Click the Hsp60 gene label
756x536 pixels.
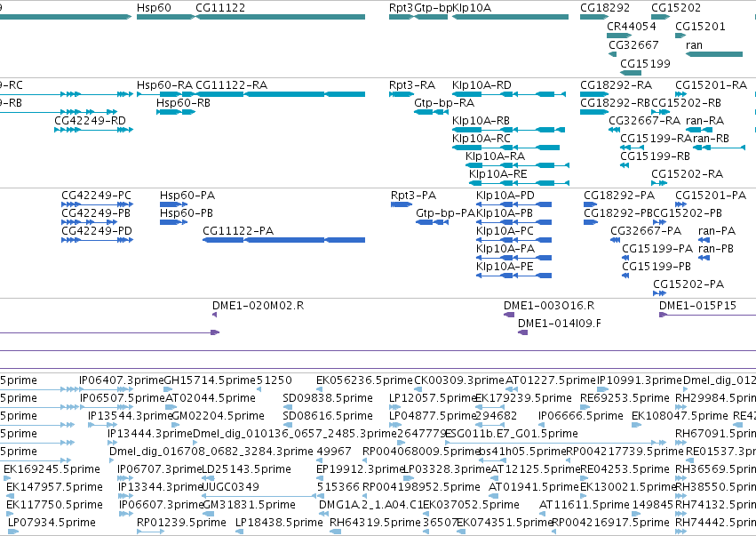154,8
